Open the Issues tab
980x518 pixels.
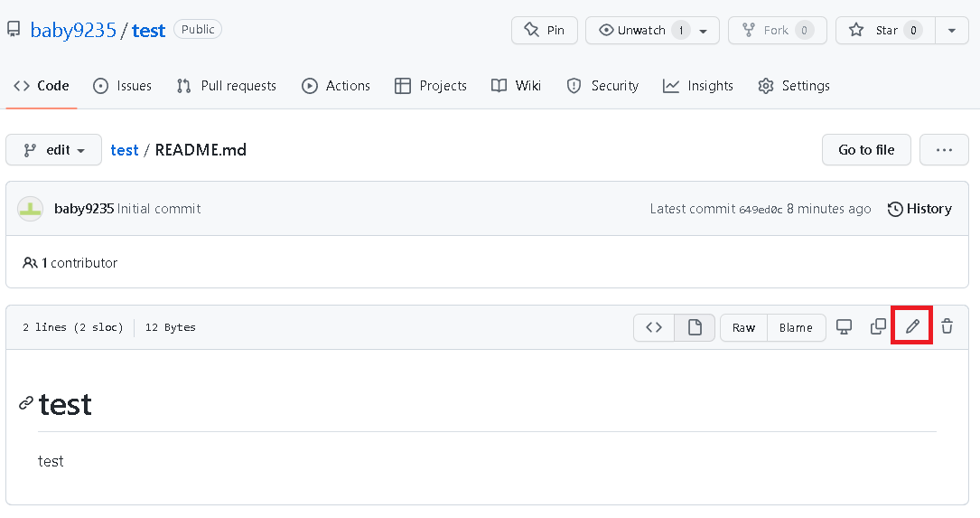[123, 86]
